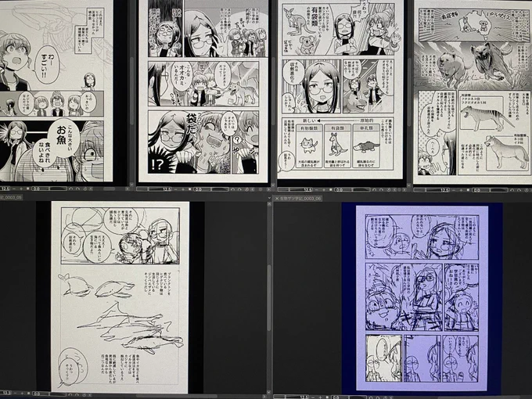
Task: Adjust the rotation slider under the fish skeleton page
Action: coord(58,189)
